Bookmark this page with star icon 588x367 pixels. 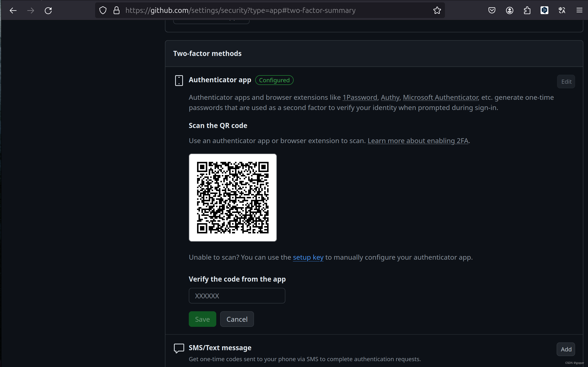coord(437,10)
